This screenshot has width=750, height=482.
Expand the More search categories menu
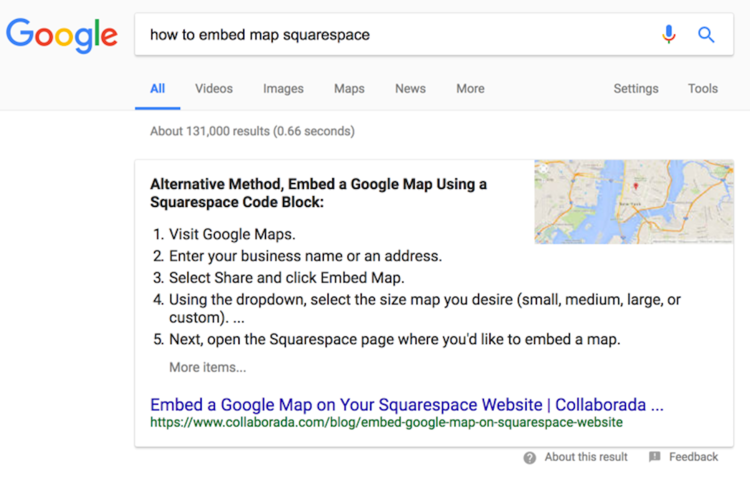(470, 88)
